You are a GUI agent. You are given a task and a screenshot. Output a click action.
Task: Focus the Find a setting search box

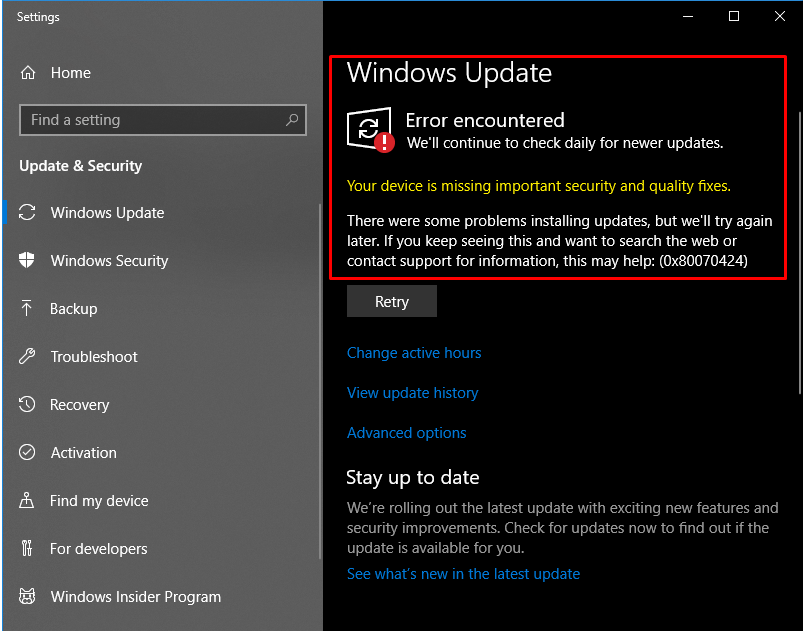pos(163,120)
